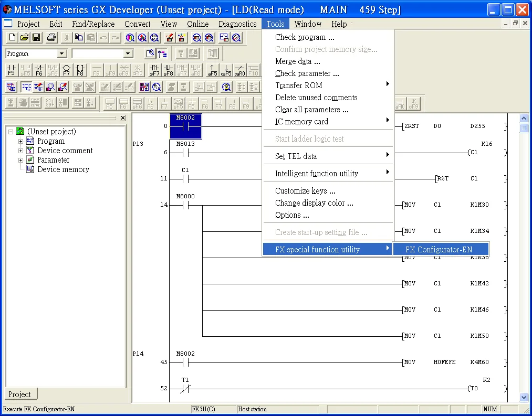Click the vertical scrollbar thumb
The height and width of the screenshot is (416, 532).
coord(524,128)
